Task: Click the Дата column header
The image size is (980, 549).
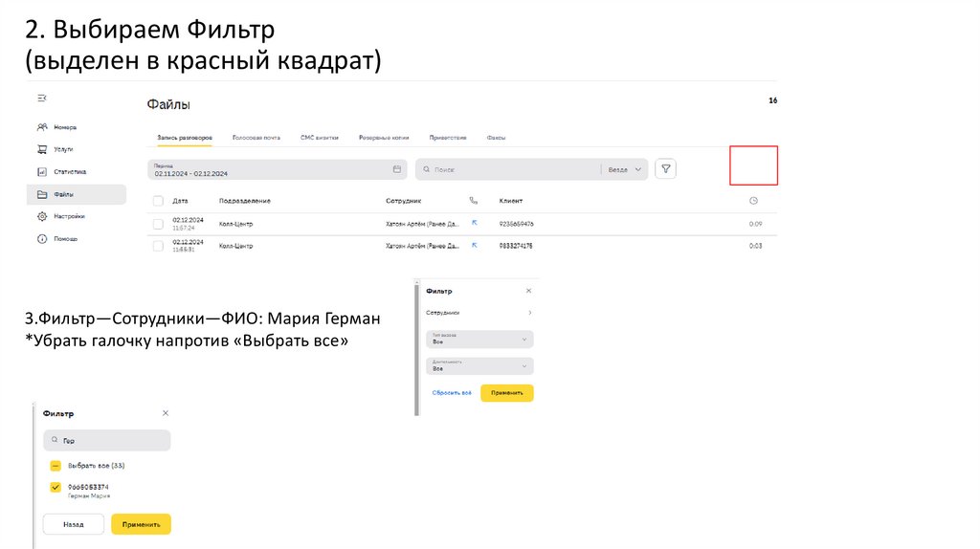Action: coord(180,201)
